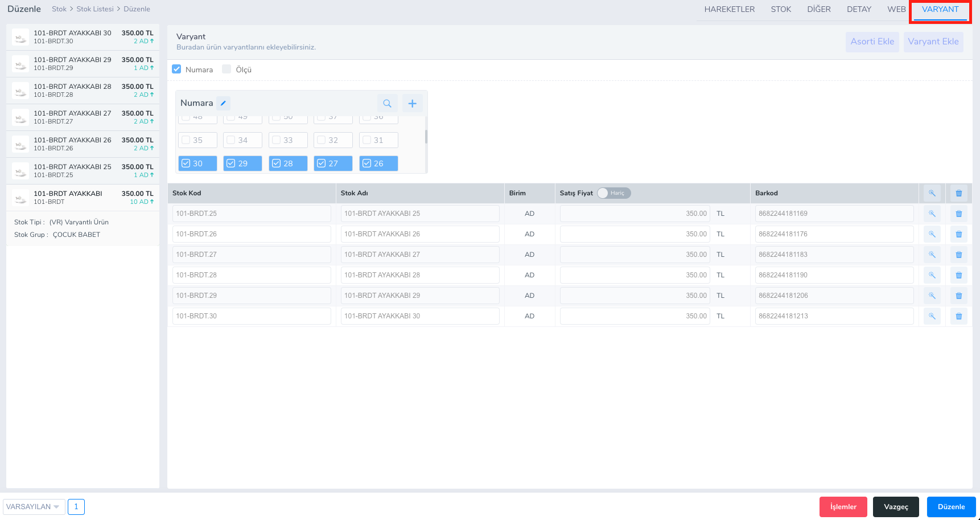Screen dimensions: 980x520
Task: Delete the 101-BRDT.25 variant row
Action: tap(958, 214)
